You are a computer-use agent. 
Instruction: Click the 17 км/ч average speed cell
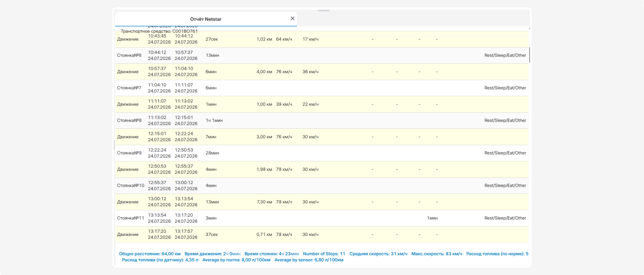(311, 39)
